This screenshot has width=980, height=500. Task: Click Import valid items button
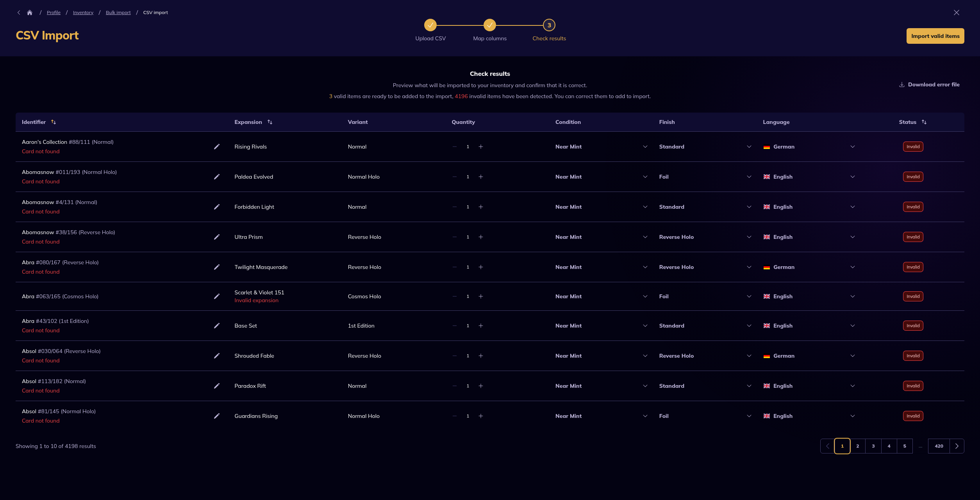click(x=935, y=36)
